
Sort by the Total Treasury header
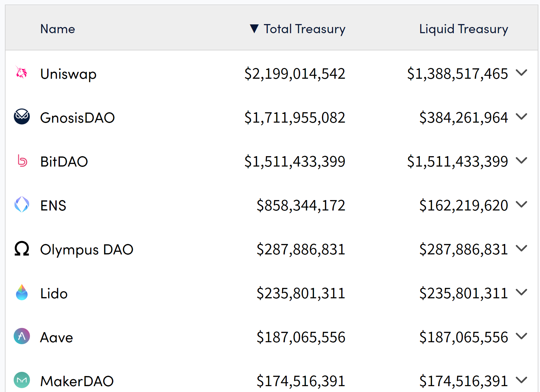[304, 29]
